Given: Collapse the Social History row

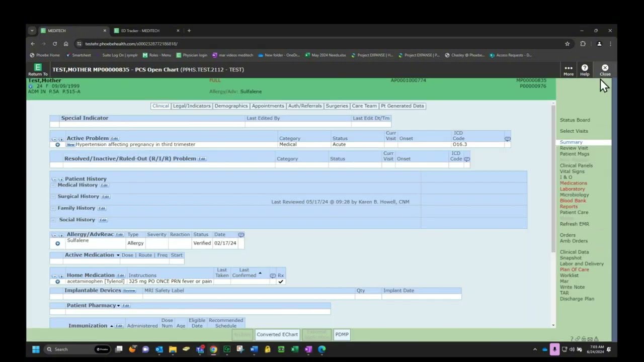Looking at the screenshot, I should pos(54,220).
